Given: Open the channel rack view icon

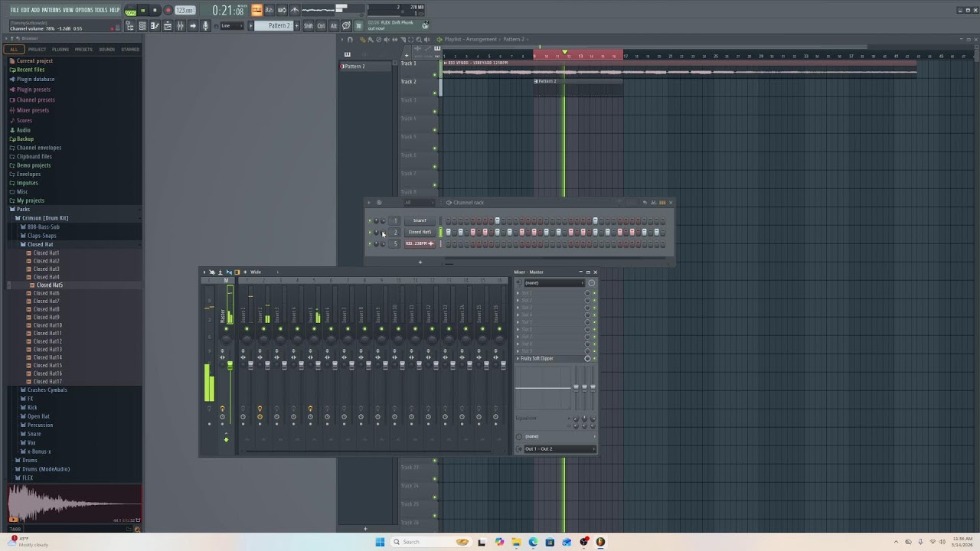Looking at the screenshot, I should 142,26.
